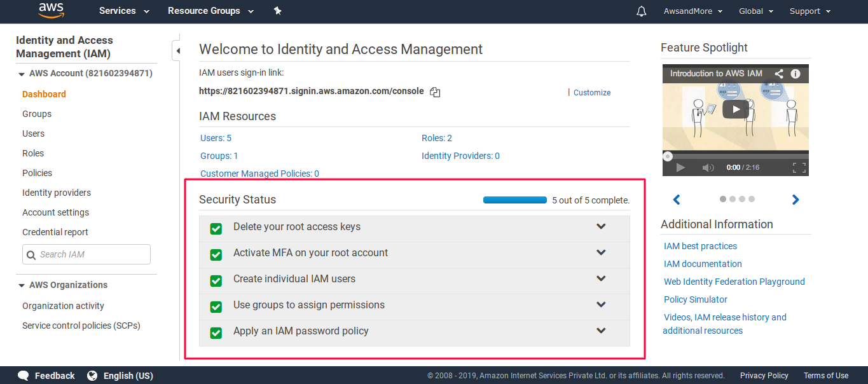Click green check for Apply an IAM password policy
Screen dimensions: 868x384
[216, 333]
